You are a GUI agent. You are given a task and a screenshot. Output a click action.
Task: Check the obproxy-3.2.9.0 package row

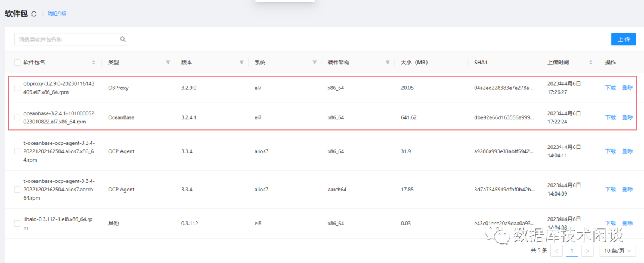click(x=17, y=88)
